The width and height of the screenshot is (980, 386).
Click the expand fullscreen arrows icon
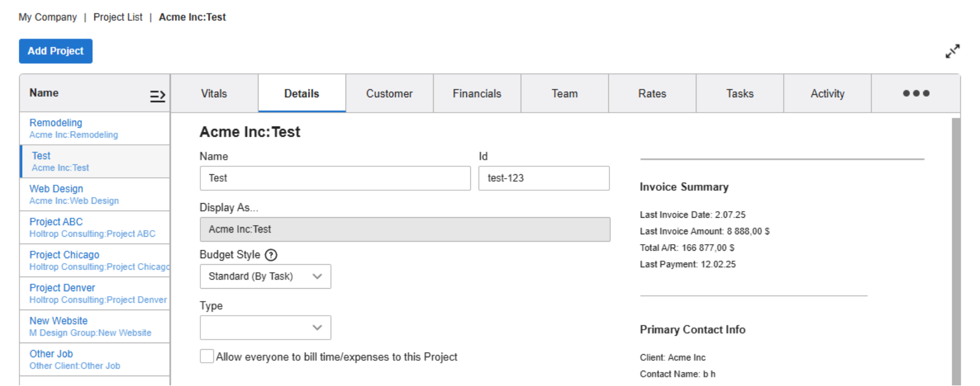tap(952, 51)
